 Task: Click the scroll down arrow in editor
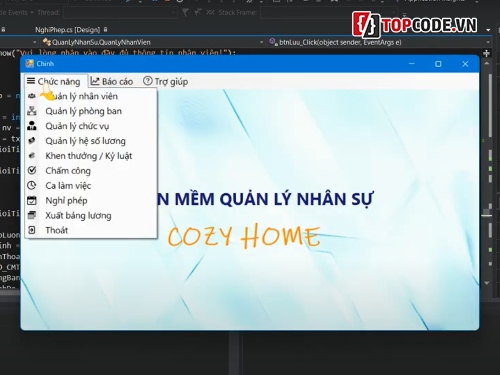(487, 283)
